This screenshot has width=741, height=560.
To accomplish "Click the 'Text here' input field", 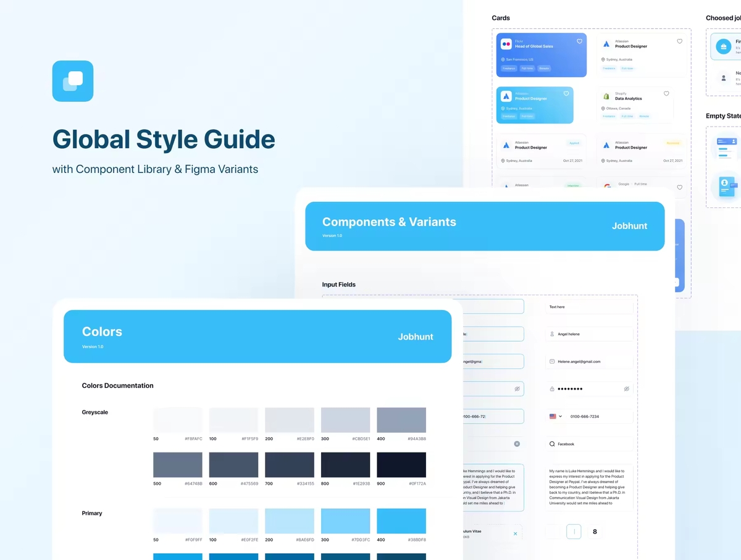I will click(x=589, y=307).
